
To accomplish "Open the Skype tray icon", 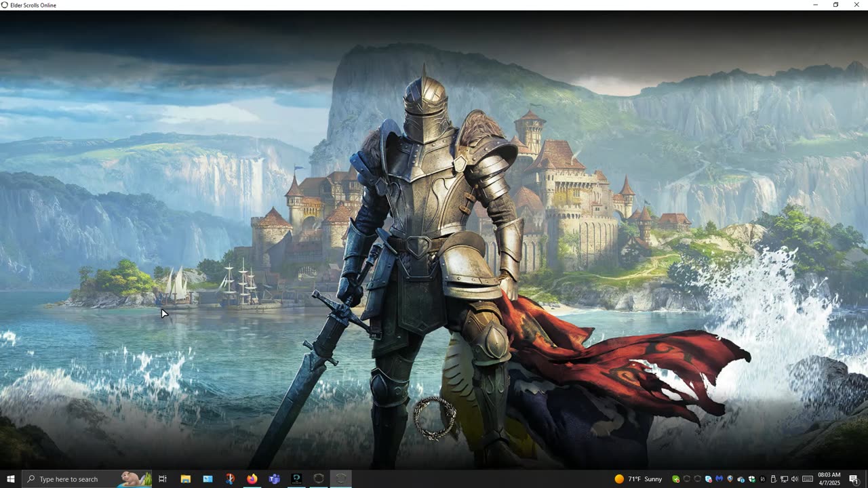I will point(708,479).
